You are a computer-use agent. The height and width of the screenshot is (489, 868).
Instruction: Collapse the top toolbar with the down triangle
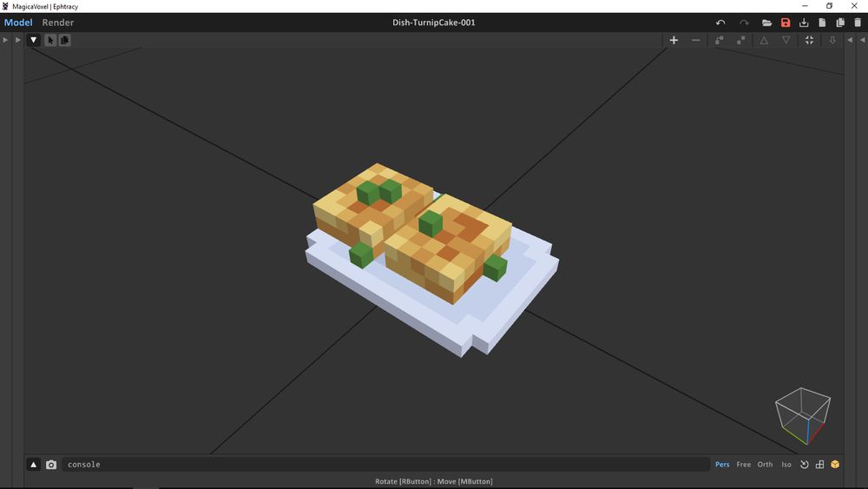[33, 40]
